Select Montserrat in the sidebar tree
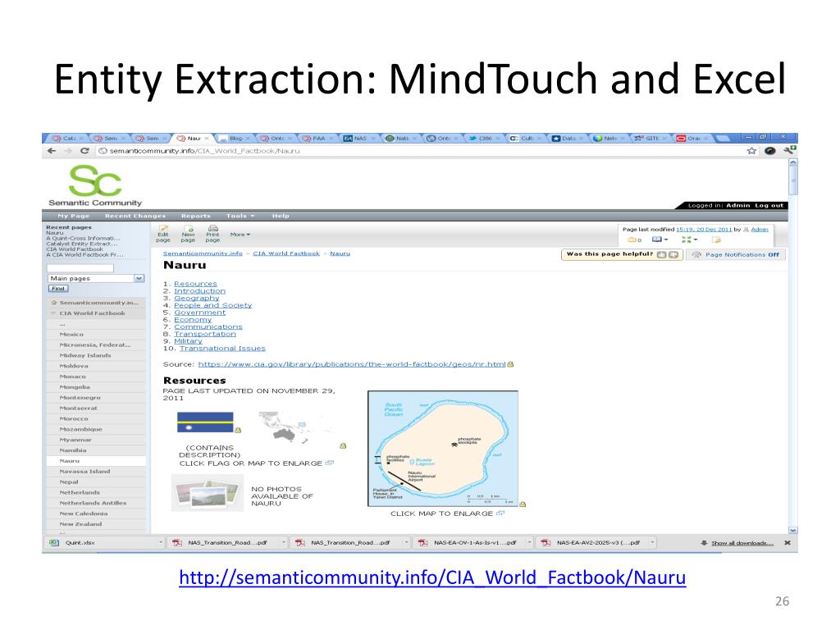This screenshot has height=630, width=840. (x=78, y=409)
